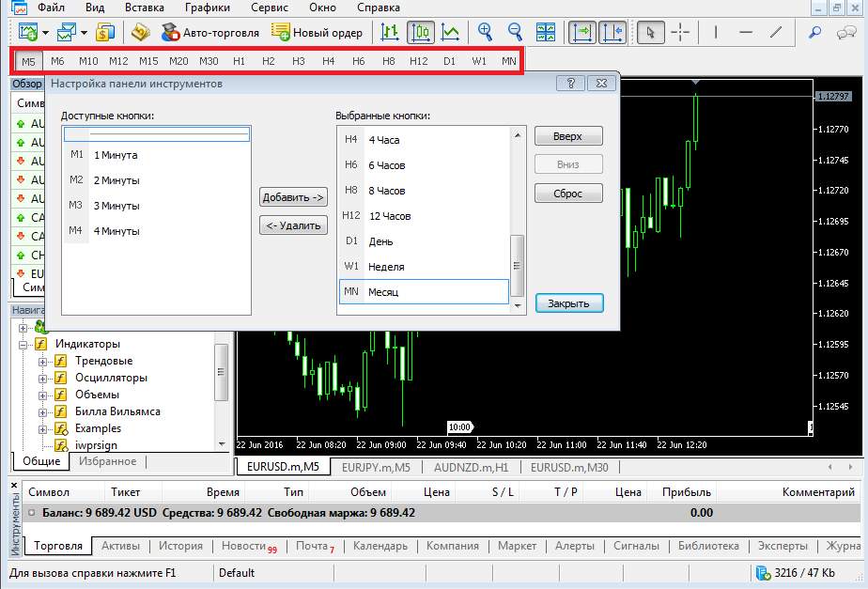This screenshot has width=868, height=589.
Task: Click the Авто-торговля toolbar button
Action: click(x=209, y=33)
